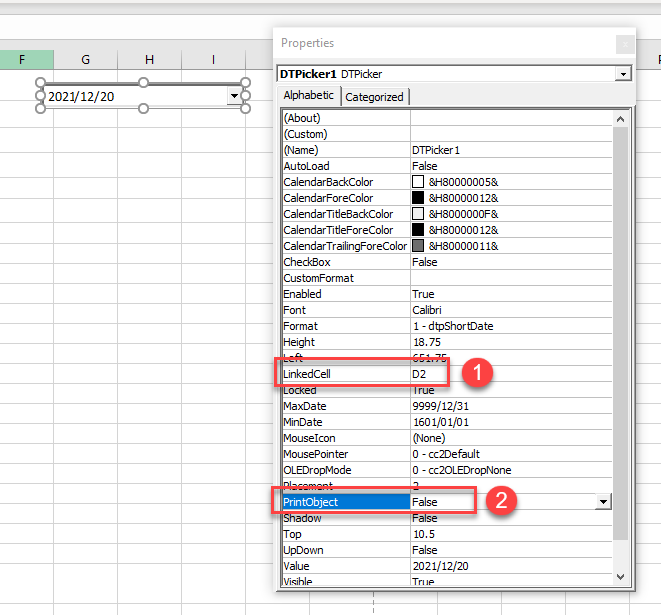661x615 pixels.
Task: Click the CalendarForeColor black swatch
Action: coord(418,198)
